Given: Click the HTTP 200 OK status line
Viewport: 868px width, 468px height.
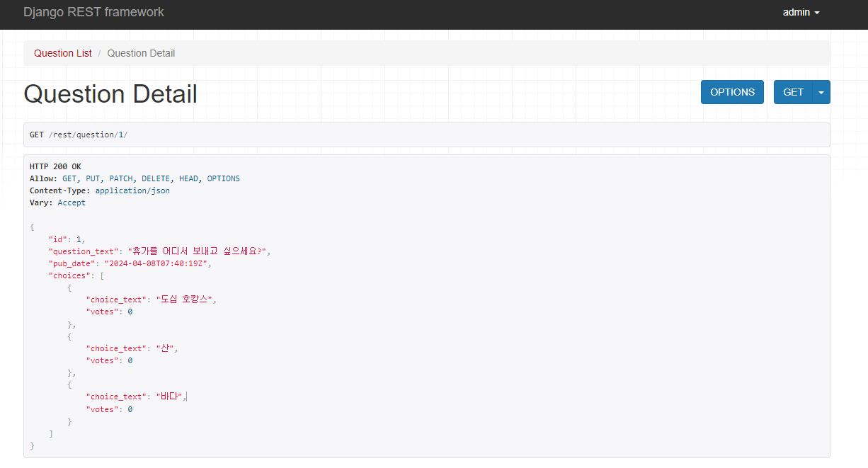Looking at the screenshot, I should (x=55, y=166).
